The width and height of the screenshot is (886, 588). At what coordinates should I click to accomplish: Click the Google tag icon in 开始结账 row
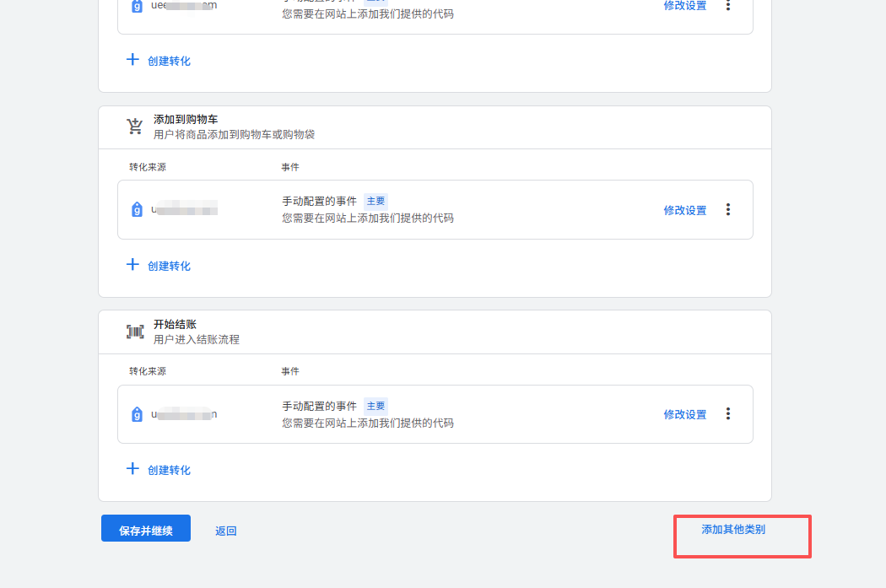[137, 414]
